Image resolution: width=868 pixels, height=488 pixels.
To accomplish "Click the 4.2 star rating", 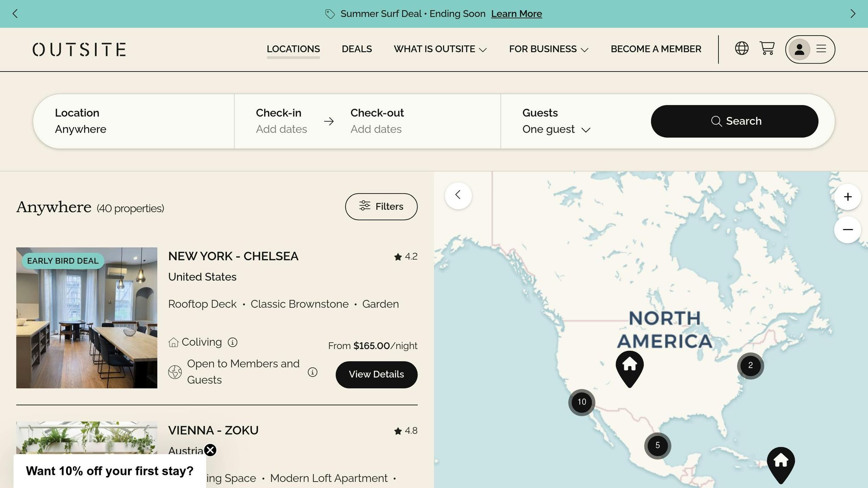I will click(406, 257).
